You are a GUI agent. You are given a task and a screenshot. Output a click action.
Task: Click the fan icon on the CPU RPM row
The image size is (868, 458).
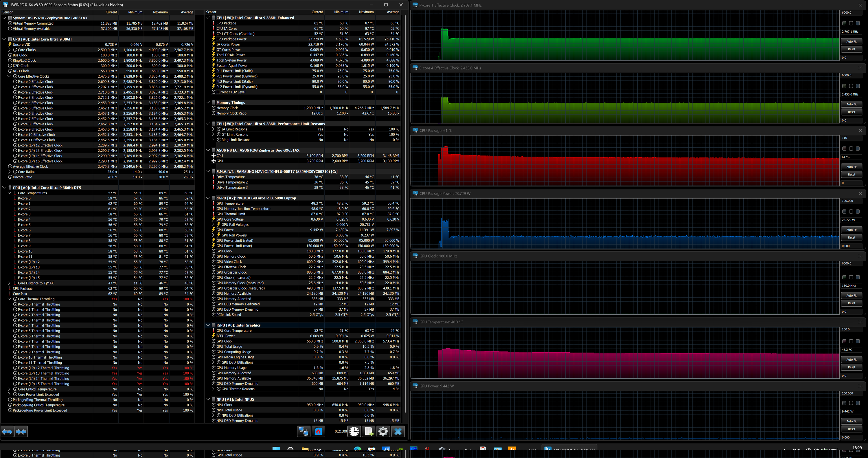[213, 156]
